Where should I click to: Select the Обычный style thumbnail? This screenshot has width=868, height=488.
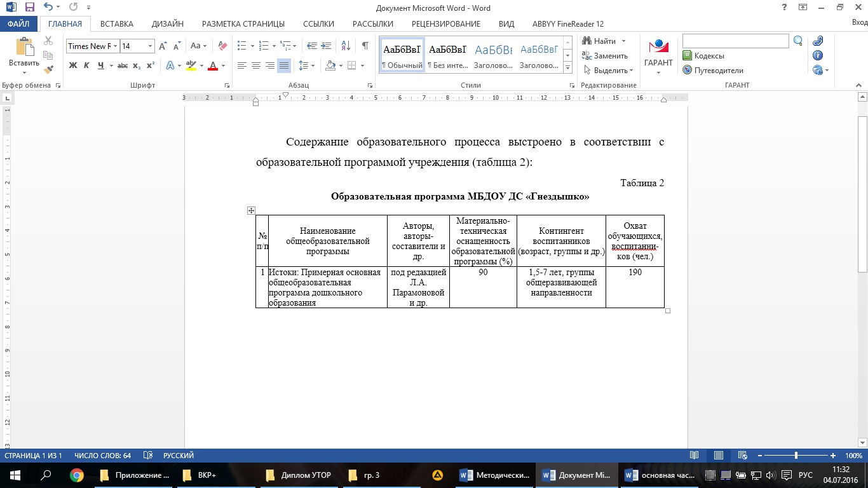coord(402,55)
